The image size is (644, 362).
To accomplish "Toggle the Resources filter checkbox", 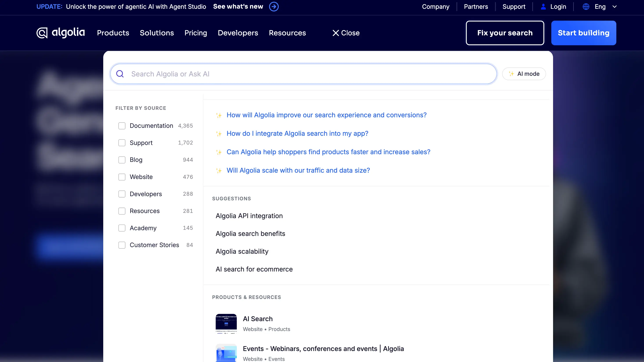I will coord(122,211).
